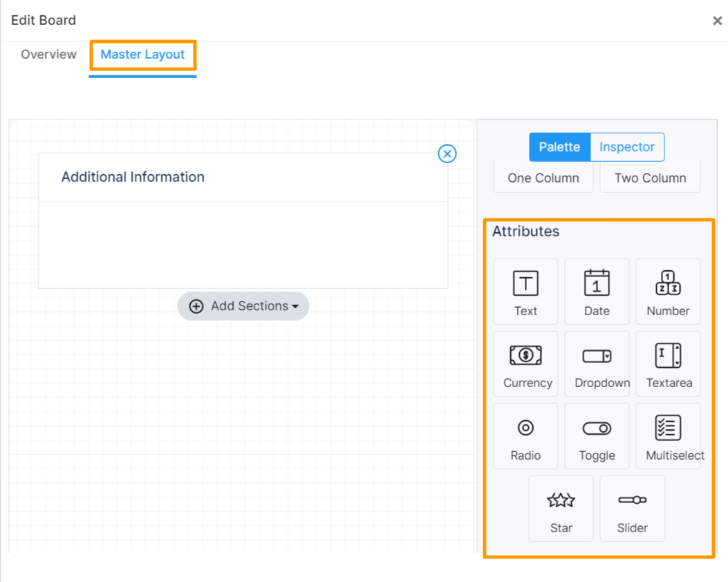The width and height of the screenshot is (728, 582).
Task: Select the Text attribute icon
Action: (525, 290)
